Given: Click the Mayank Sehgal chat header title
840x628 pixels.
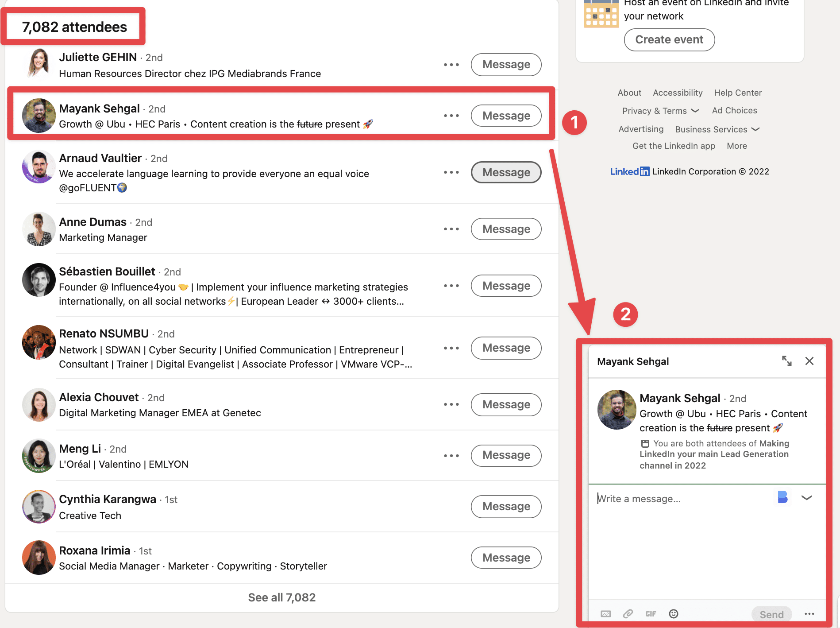Looking at the screenshot, I should [x=633, y=361].
